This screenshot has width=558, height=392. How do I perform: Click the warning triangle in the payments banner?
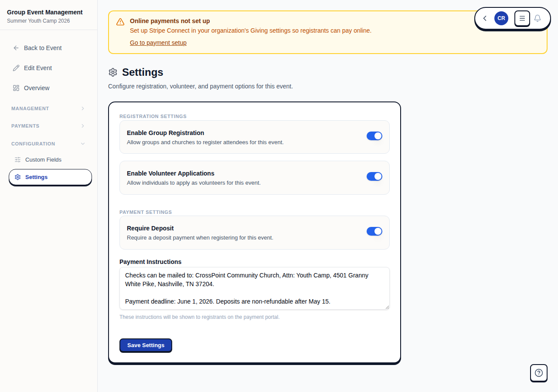[120, 22]
